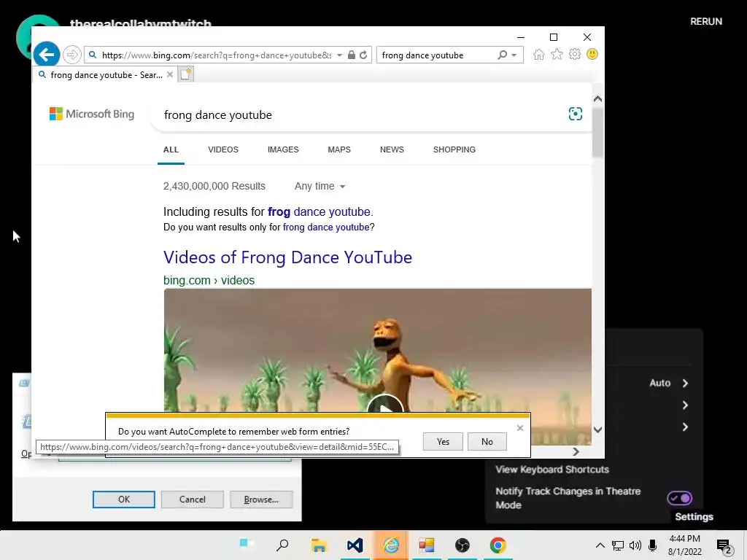
Task: Click the Microsoft Bing logo
Action: pyautogui.click(x=92, y=114)
